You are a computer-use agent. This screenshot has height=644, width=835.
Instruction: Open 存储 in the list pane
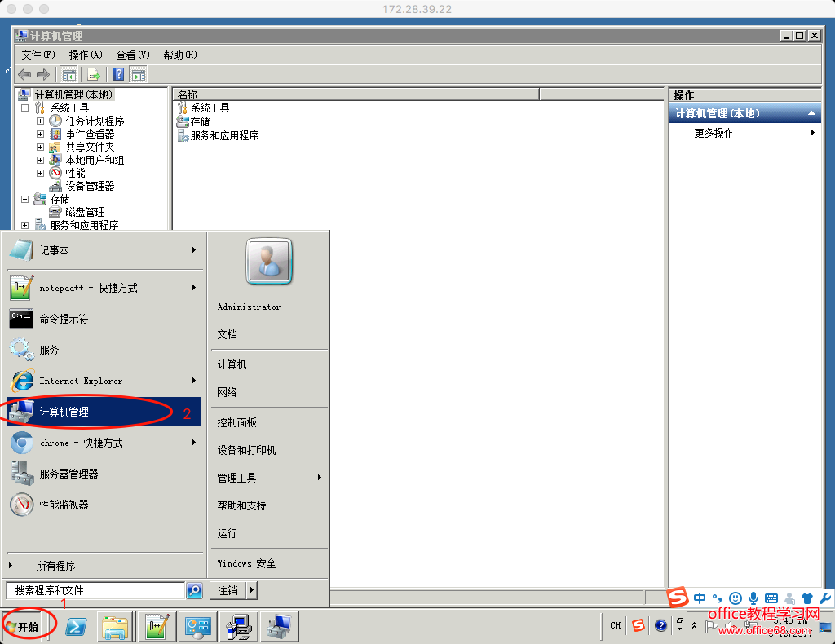(201, 122)
